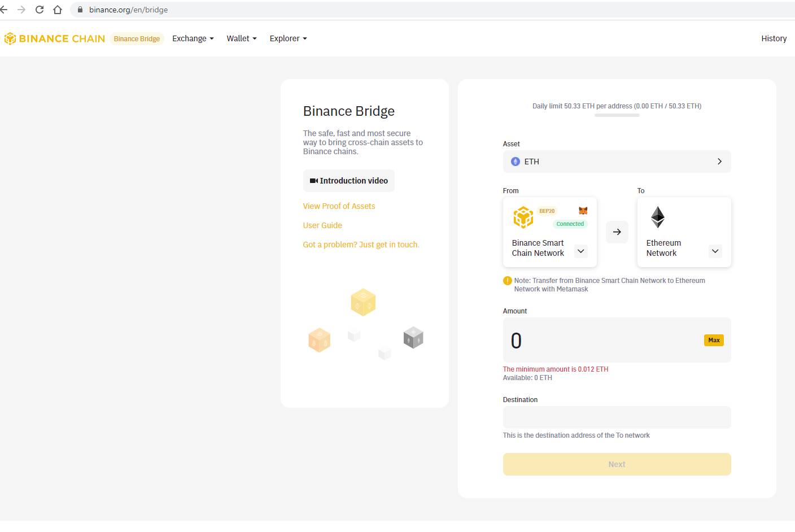Click the Max amount button
The image size is (795, 532).
[x=714, y=341]
